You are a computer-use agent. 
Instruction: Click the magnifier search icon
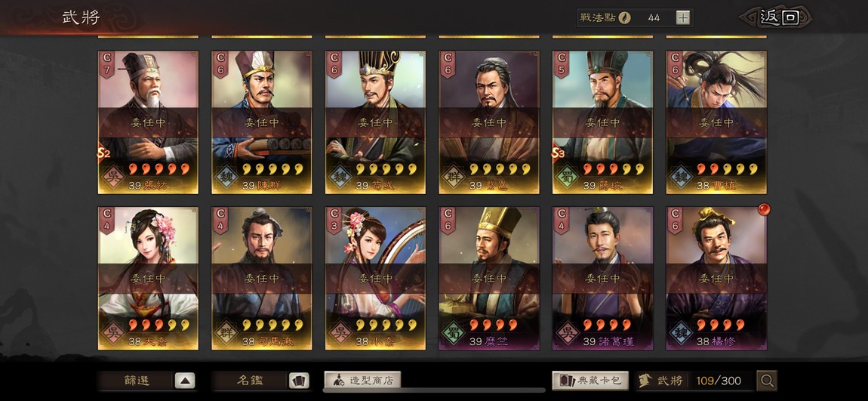point(767,381)
